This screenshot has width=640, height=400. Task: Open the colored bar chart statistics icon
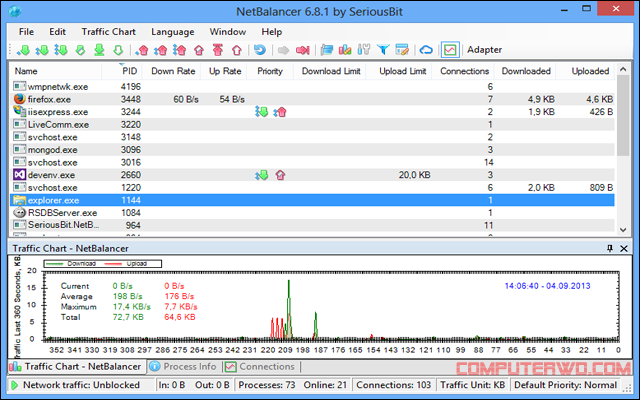coord(345,50)
